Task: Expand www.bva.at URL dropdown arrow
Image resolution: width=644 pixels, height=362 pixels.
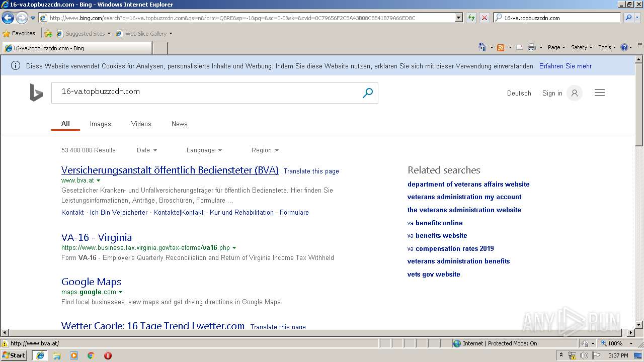Action: coord(98,180)
